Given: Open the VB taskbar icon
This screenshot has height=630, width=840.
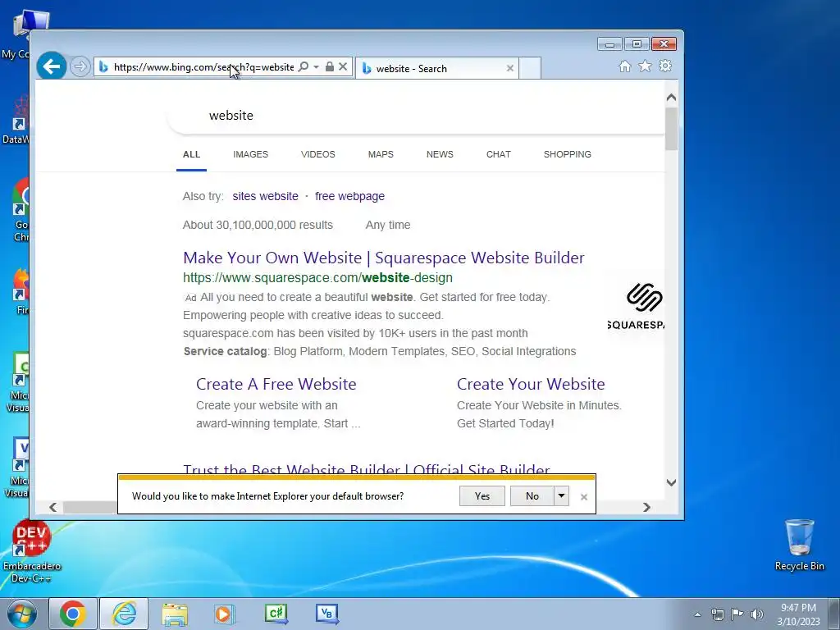Looking at the screenshot, I should [x=326, y=614].
